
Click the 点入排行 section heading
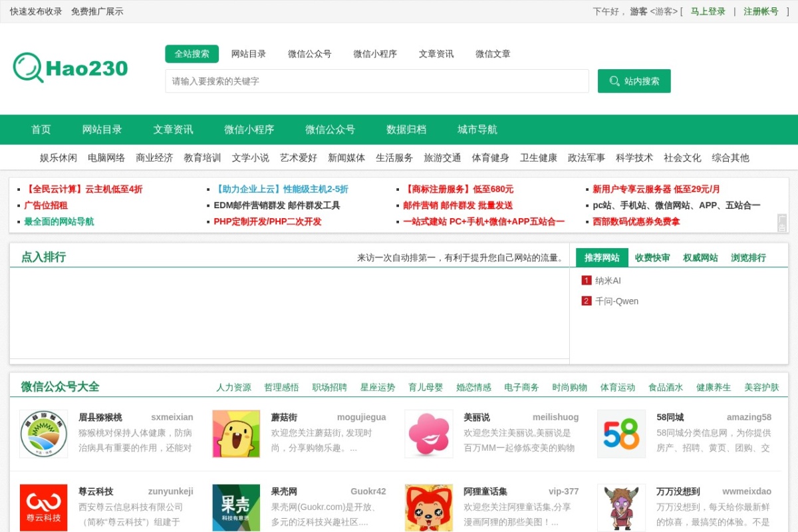click(x=43, y=257)
